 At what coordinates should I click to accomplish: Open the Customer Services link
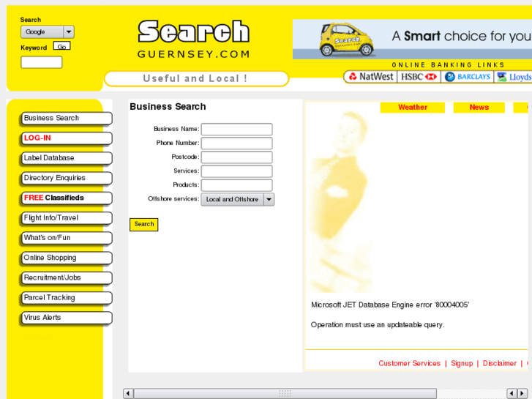(x=409, y=363)
